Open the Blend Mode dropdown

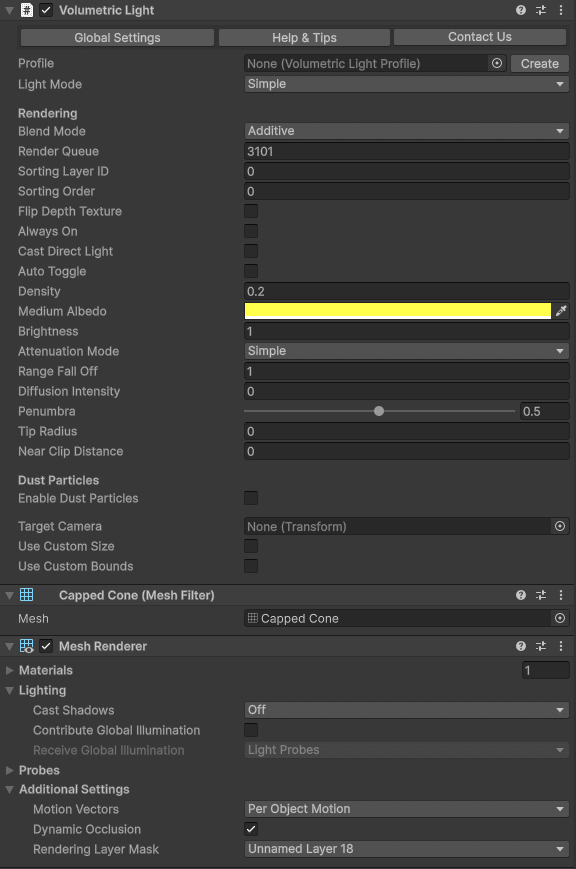coord(406,131)
